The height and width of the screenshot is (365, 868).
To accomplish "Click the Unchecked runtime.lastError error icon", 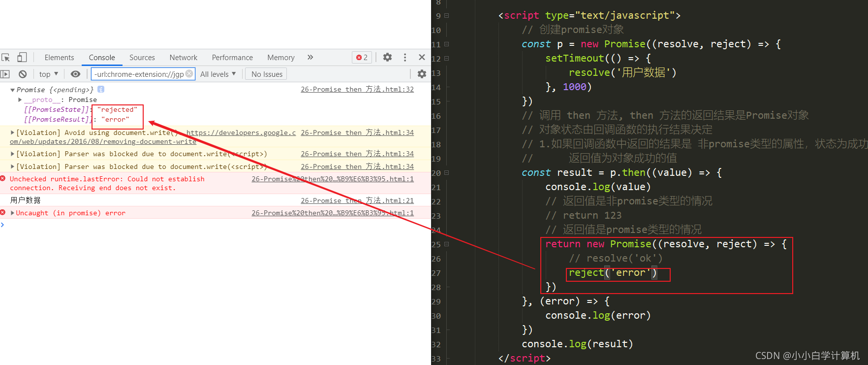I will coord(3,178).
